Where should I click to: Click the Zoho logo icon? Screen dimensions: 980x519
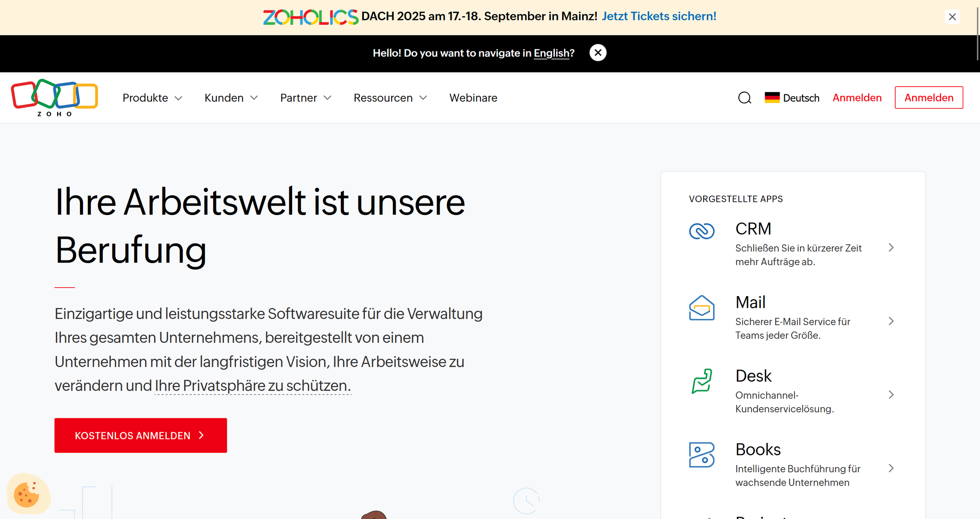point(54,97)
